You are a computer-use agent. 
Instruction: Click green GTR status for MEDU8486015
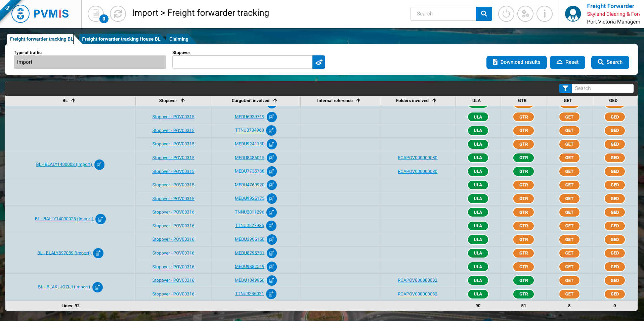[x=523, y=158]
